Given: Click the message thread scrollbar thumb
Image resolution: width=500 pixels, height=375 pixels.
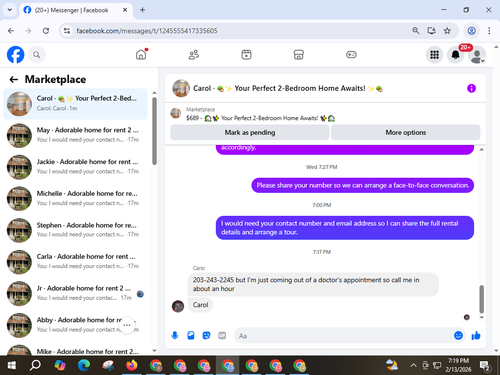Looking at the screenshot, I should (481, 299).
